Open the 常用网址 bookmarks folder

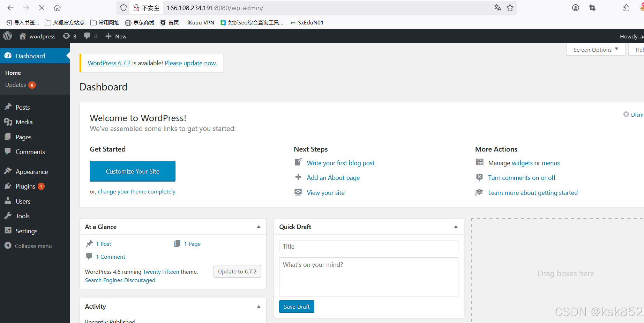pyautogui.click(x=105, y=22)
